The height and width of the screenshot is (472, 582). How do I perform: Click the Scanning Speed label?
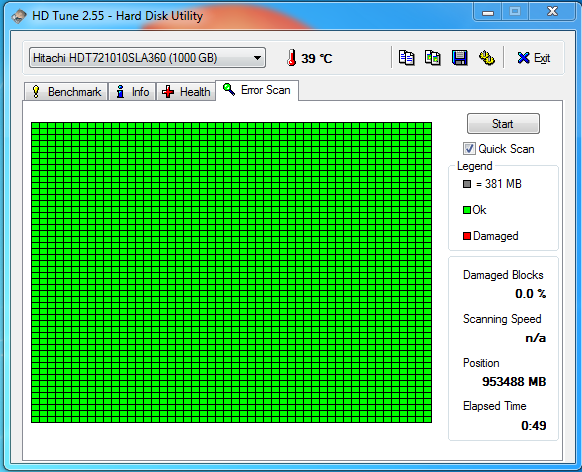point(502,319)
